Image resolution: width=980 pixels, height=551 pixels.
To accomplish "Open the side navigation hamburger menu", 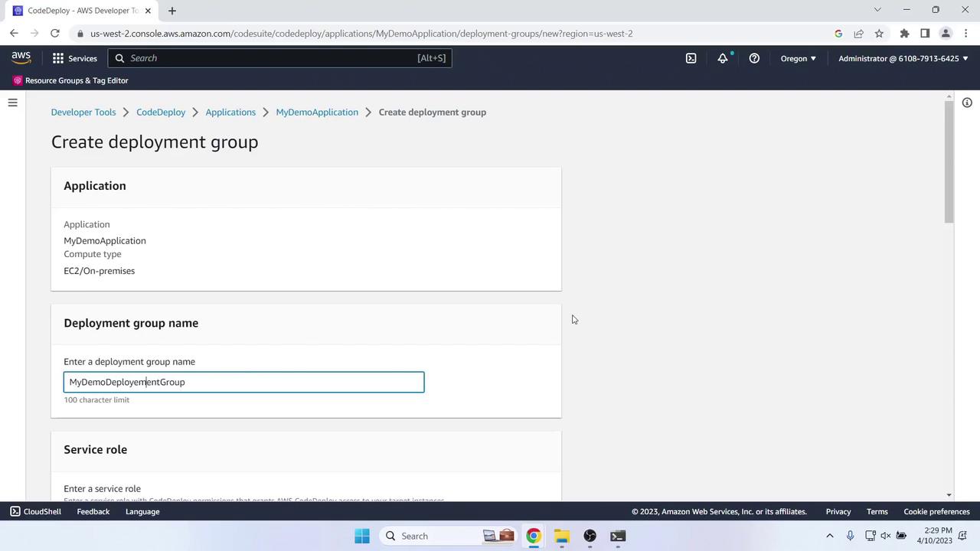I will pyautogui.click(x=12, y=103).
